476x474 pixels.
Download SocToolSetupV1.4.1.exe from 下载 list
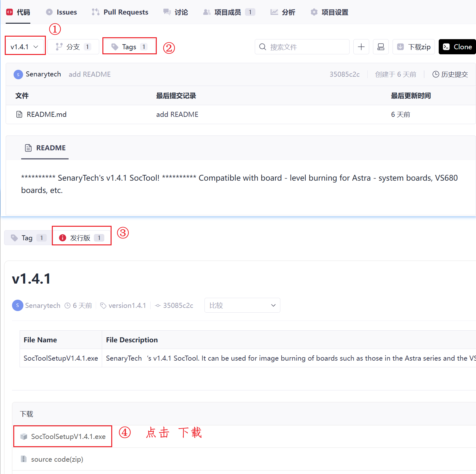click(68, 436)
